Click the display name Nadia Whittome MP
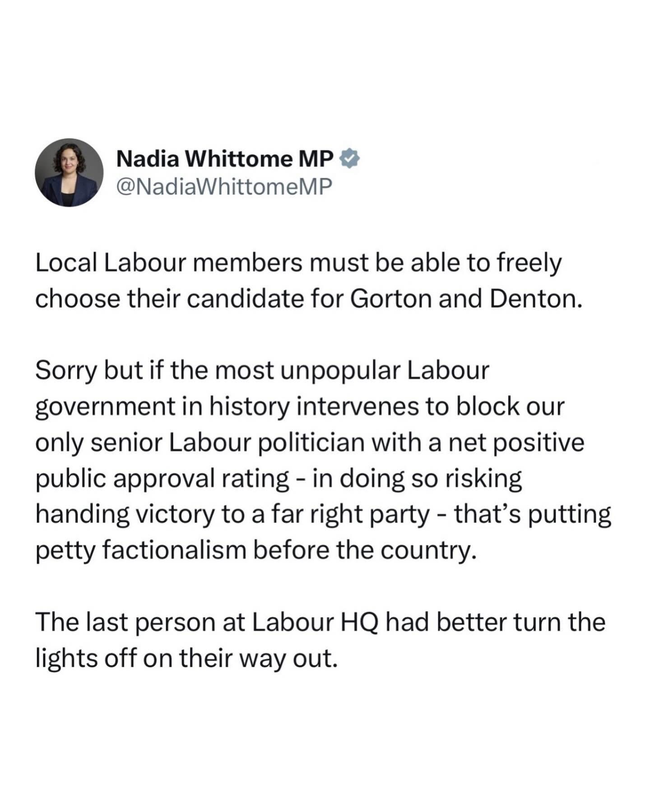The image size is (650, 812). [225, 159]
